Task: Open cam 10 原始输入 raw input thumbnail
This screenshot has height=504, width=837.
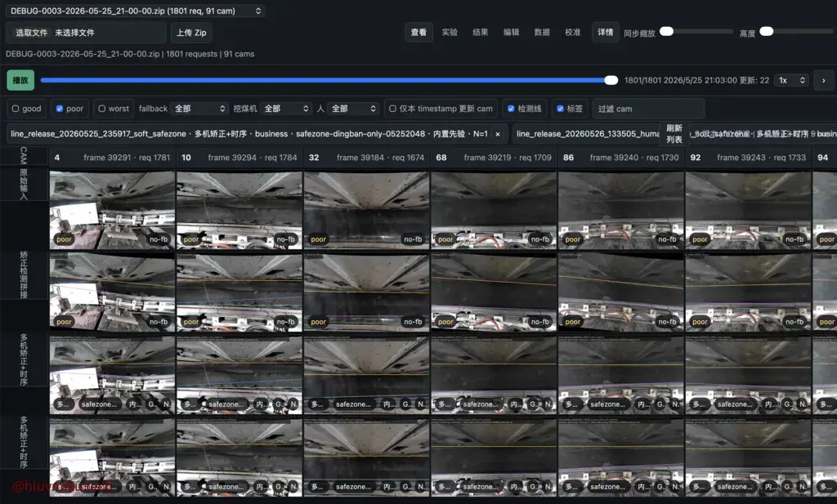Action: click(239, 210)
